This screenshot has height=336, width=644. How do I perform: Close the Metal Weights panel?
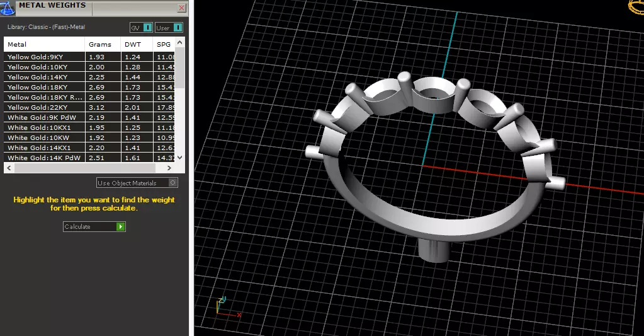point(181,8)
